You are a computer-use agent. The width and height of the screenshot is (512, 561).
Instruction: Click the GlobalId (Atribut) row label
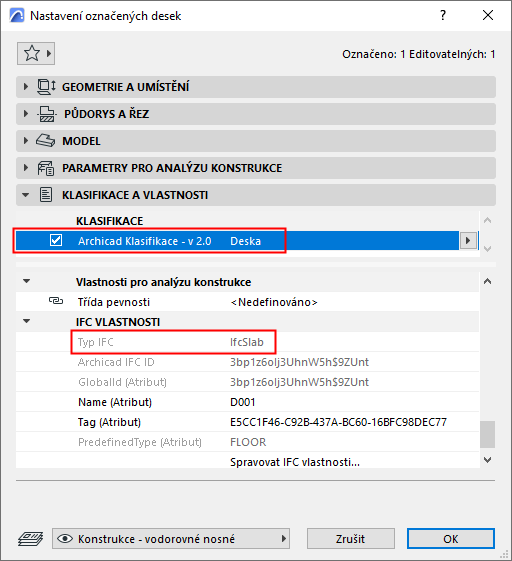[122, 382]
